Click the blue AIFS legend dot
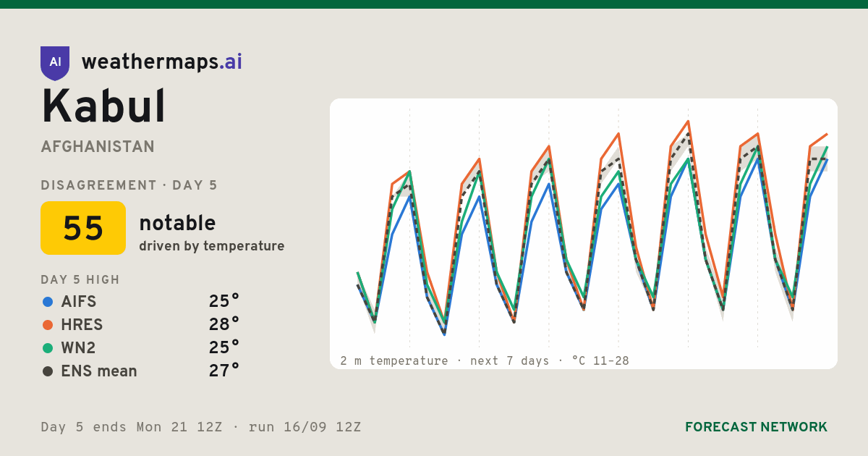This screenshot has height=456, width=868. 48,302
